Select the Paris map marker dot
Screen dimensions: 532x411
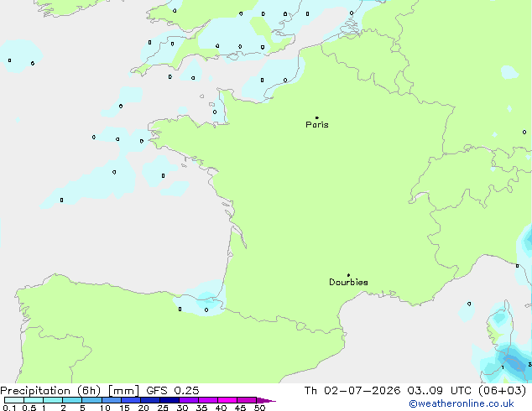317,117
